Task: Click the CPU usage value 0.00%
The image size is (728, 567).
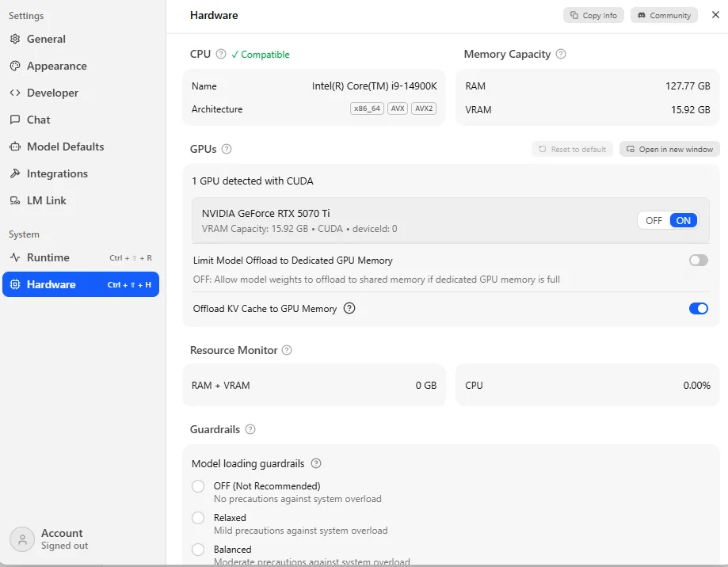Action: [696, 386]
